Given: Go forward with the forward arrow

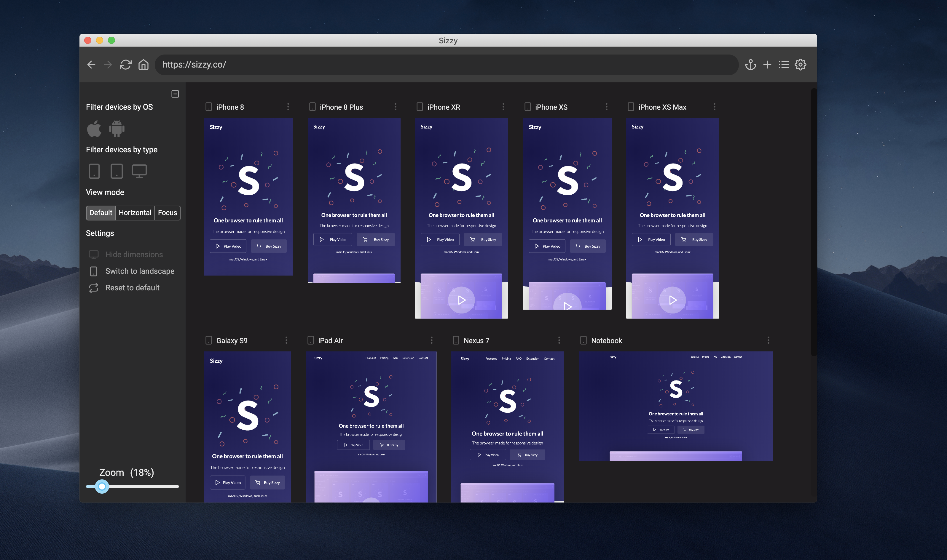Looking at the screenshot, I should click(108, 65).
